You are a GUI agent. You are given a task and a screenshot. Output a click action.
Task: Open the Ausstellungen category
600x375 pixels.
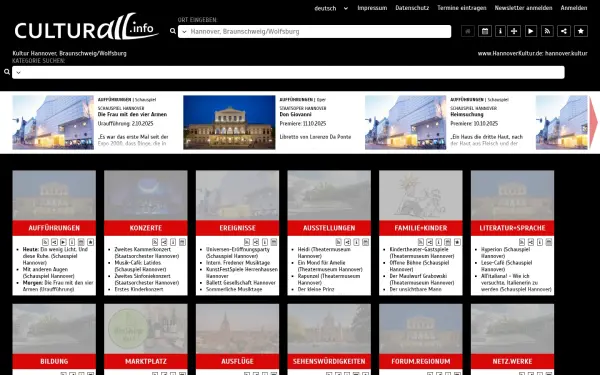[329, 228]
